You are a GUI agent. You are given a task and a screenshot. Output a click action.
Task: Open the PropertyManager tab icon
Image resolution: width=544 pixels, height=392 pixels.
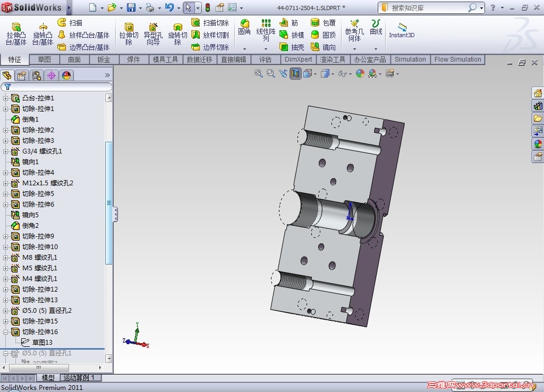[x=22, y=75]
